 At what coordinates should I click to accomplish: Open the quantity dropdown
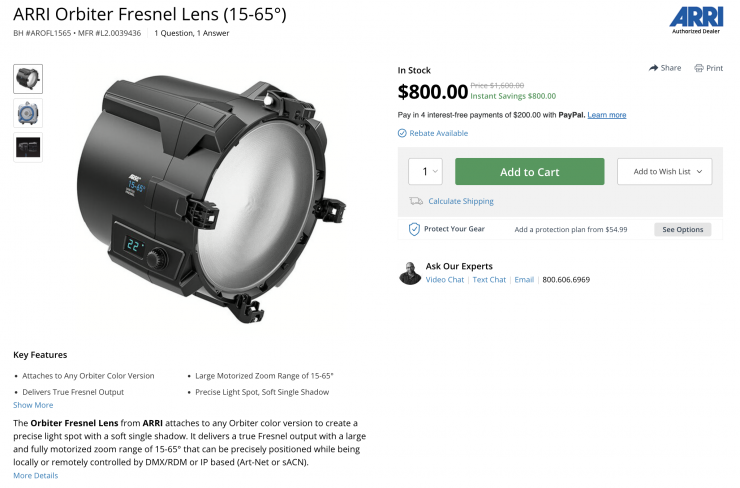(425, 172)
